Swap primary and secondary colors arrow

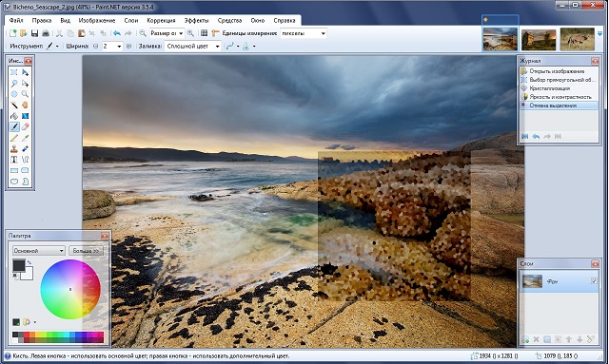[29, 262]
